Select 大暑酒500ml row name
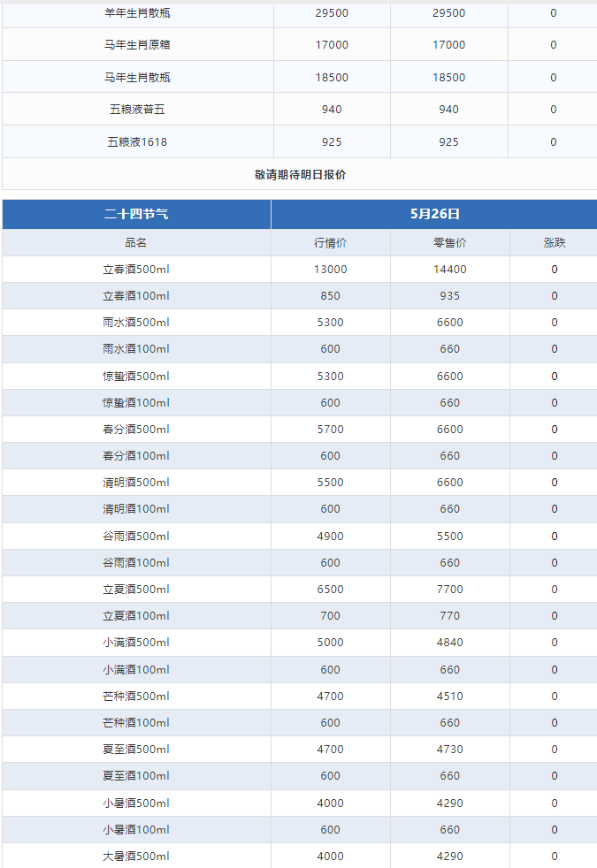The image size is (597, 868). [x=136, y=856]
